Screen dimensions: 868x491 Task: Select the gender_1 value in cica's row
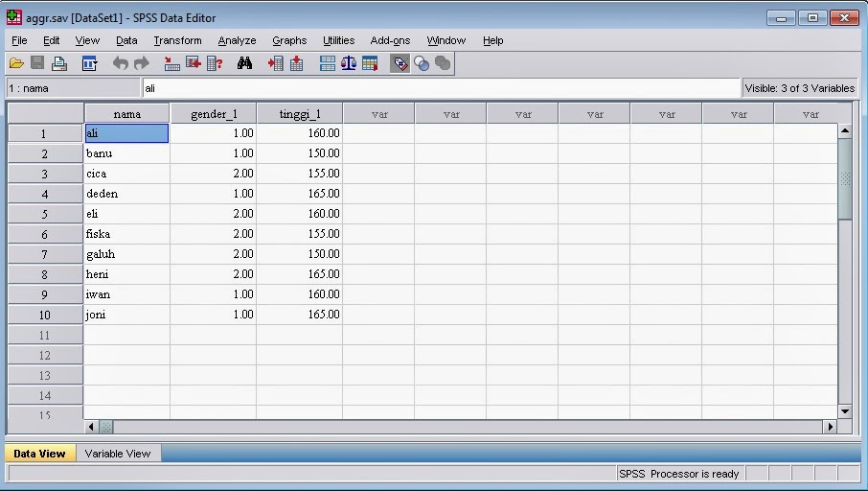click(213, 174)
